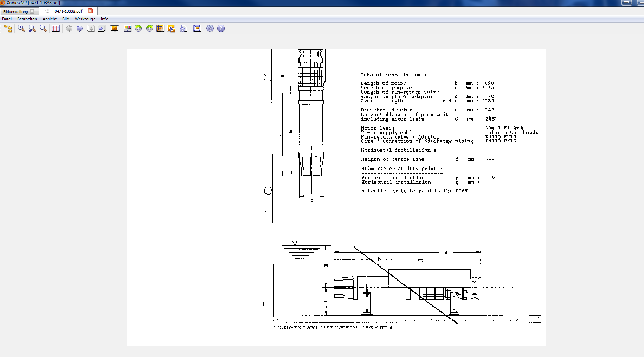
Task: Close the 0471-10338.pdf tab
Action: pyautogui.click(x=90, y=11)
